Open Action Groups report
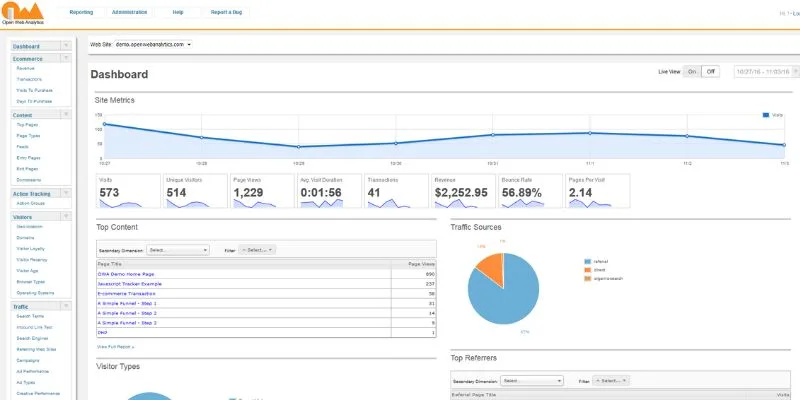Image resolution: width=800 pixels, height=400 pixels. tap(31, 203)
